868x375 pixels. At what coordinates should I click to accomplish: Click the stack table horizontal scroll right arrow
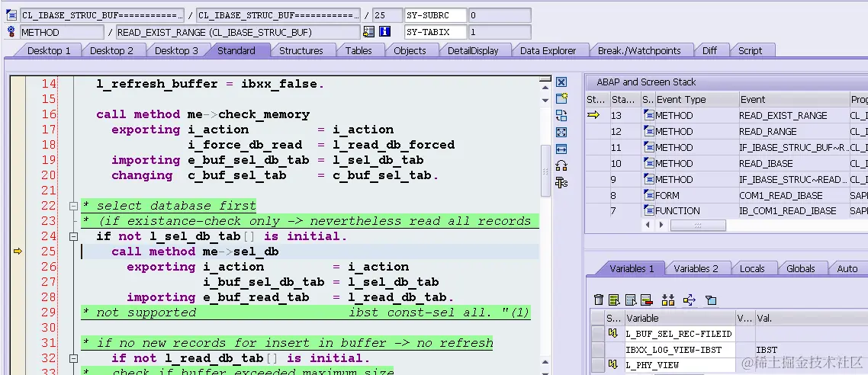pos(661,225)
